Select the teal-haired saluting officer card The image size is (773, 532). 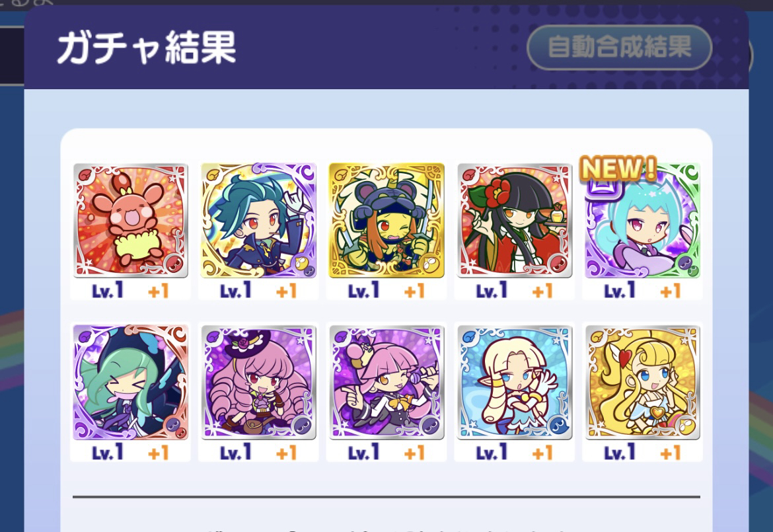[x=258, y=220]
